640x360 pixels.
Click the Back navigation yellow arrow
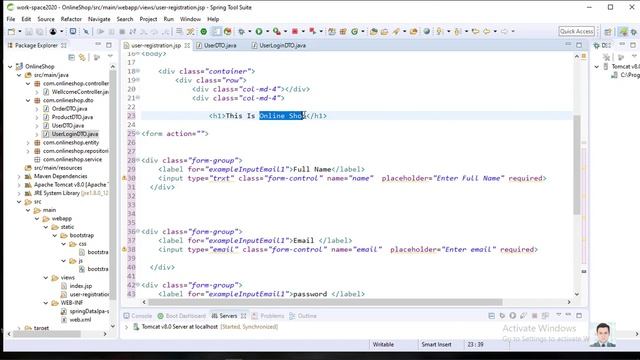click(x=487, y=31)
